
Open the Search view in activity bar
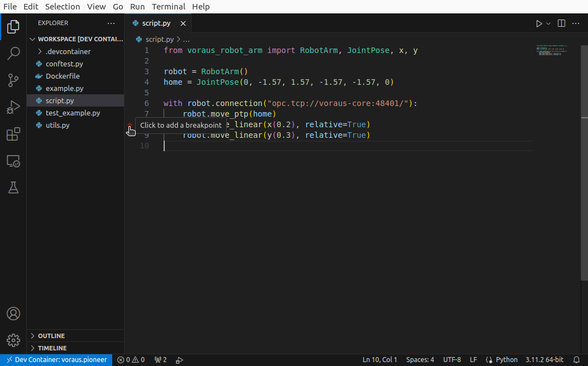point(13,54)
